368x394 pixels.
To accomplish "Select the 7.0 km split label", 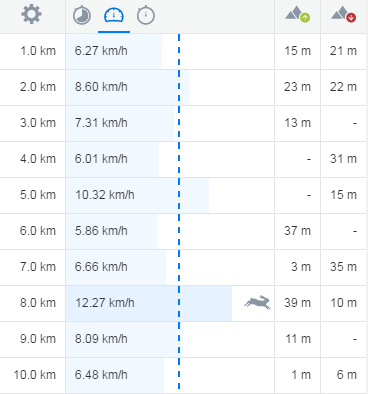I will point(38,267).
